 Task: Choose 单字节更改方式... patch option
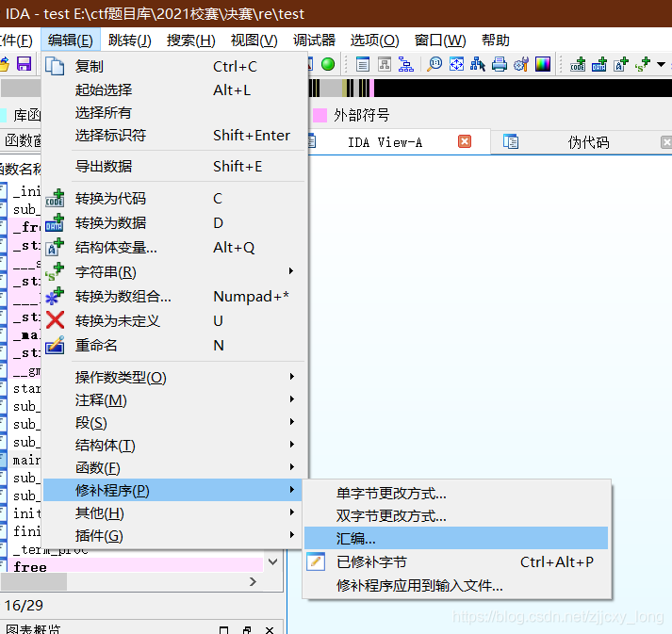[456, 494]
